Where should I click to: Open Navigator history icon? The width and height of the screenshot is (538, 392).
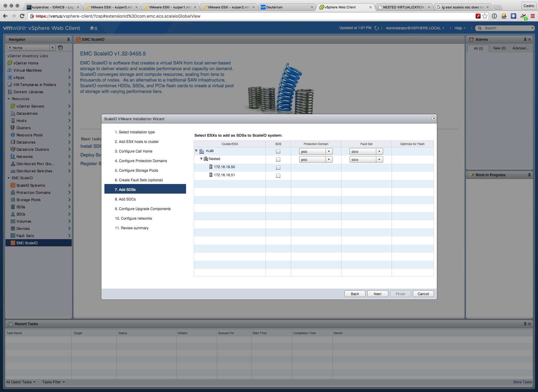click(60, 48)
